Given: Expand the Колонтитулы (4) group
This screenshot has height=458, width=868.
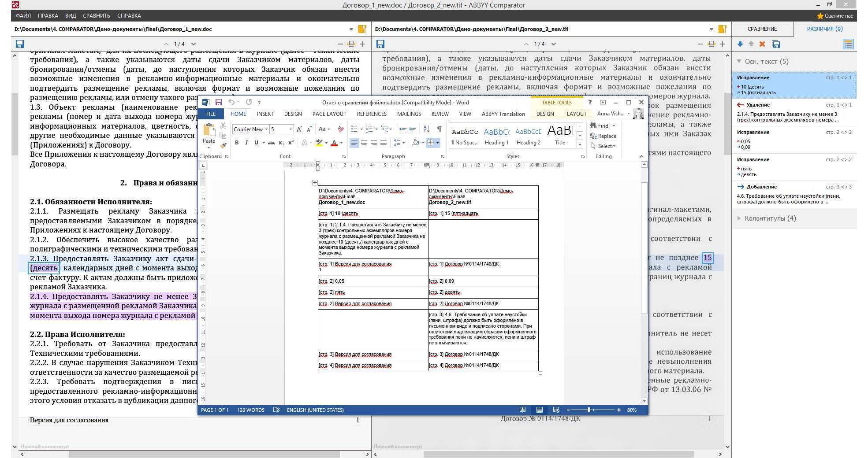Looking at the screenshot, I should point(739,218).
